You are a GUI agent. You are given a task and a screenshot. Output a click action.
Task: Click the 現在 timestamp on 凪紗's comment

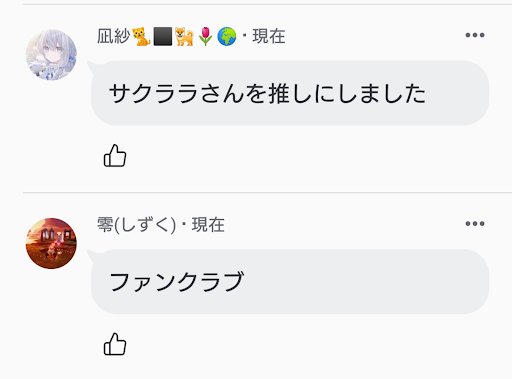(269, 36)
